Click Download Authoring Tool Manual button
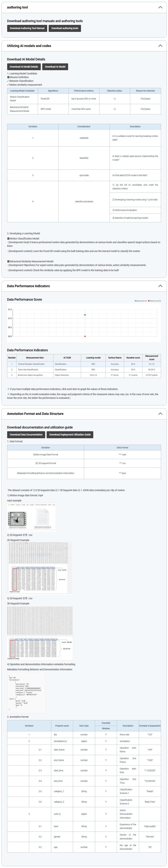 coord(27,28)
